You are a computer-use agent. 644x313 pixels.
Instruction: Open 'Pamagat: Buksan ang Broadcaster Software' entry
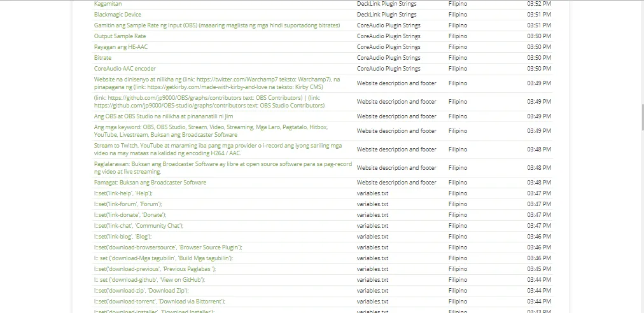150,183
